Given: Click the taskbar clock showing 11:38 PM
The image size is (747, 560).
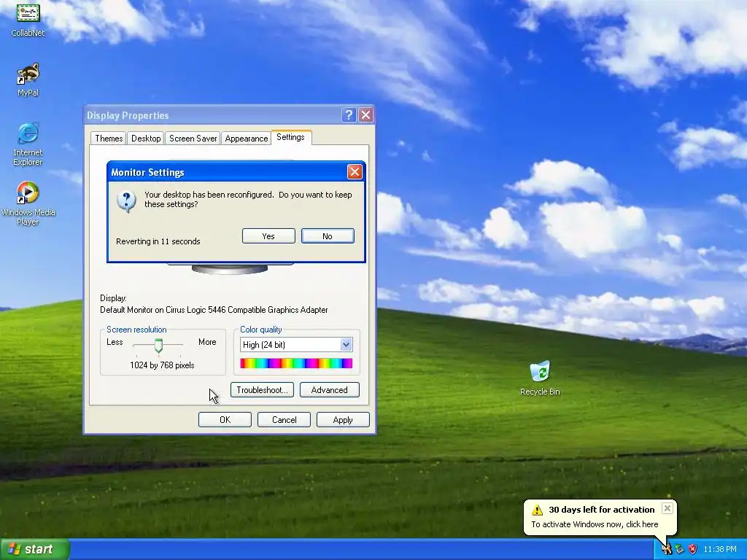Looking at the screenshot, I should pos(720,549).
